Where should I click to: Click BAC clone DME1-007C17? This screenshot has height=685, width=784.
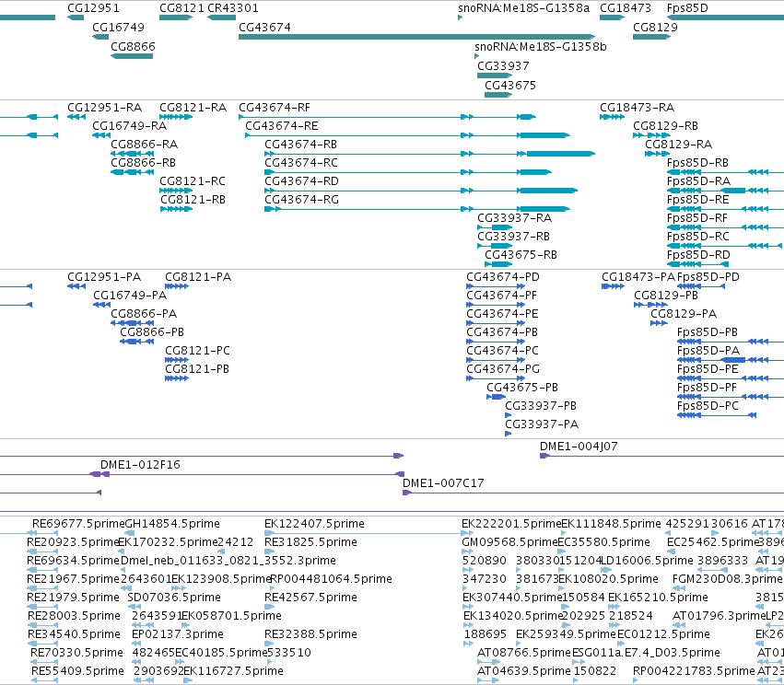tap(443, 483)
